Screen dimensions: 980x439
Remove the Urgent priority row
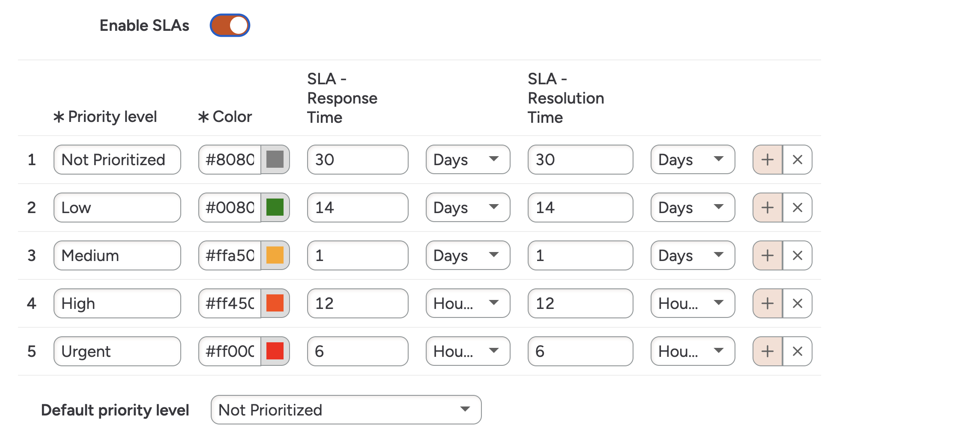coord(797,351)
